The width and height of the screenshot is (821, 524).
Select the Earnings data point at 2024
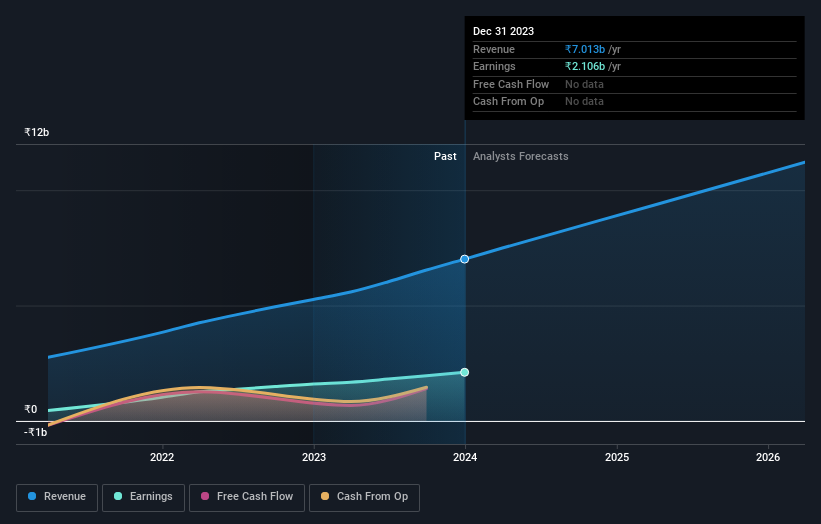click(464, 372)
